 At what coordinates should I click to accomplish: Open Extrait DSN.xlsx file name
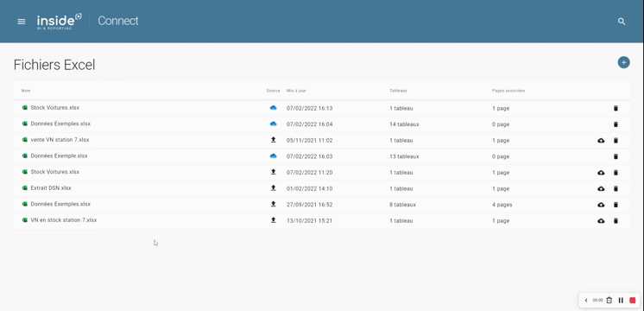51,187
